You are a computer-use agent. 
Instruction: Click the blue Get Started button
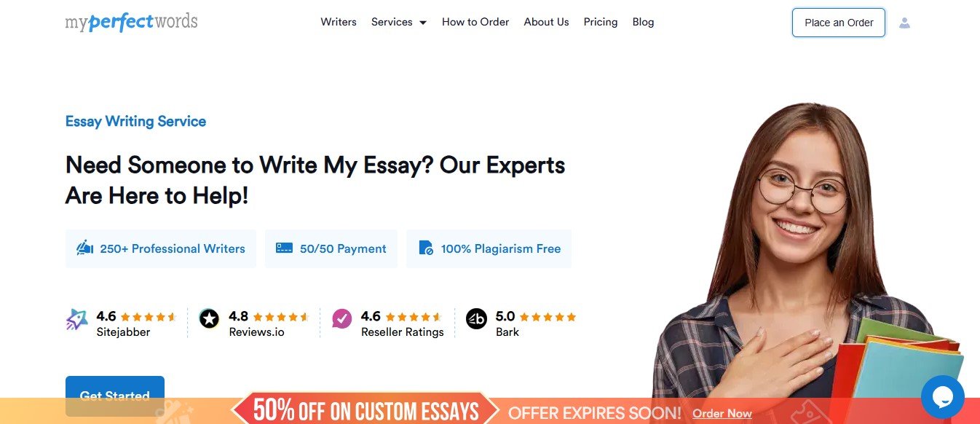[115, 396]
